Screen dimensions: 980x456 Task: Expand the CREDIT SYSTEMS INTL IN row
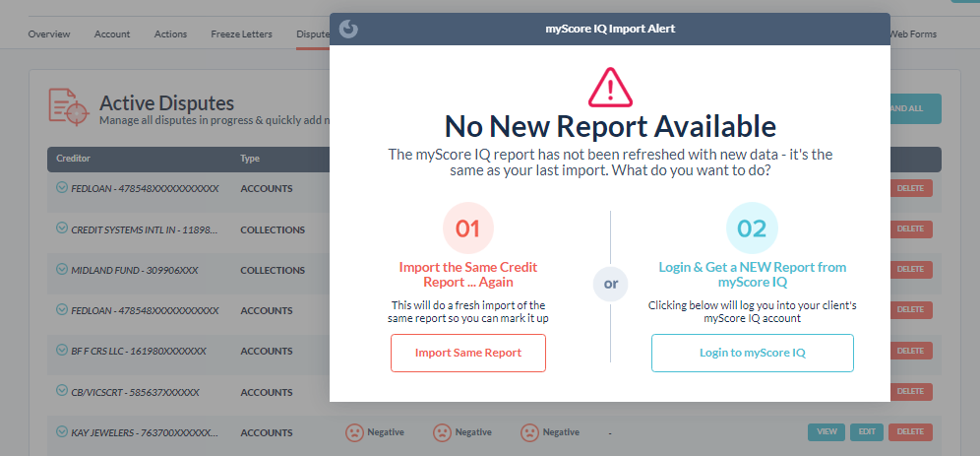click(x=62, y=229)
